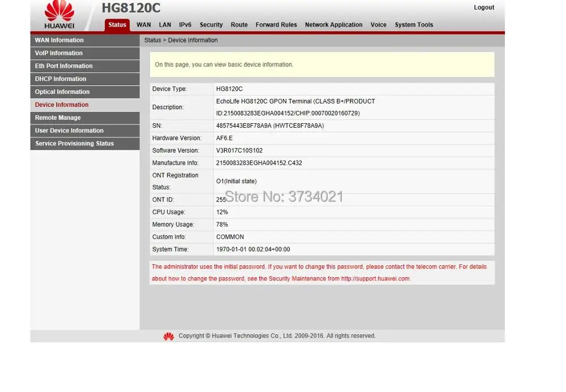Open the Status tab
The width and height of the screenshot is (566, 392).
tap(117, 25)
